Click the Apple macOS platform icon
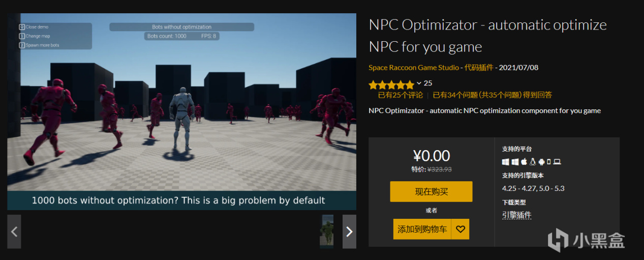The width and height of the screenshot is (644, 260). pyautogui.click(x=524, y=161)
